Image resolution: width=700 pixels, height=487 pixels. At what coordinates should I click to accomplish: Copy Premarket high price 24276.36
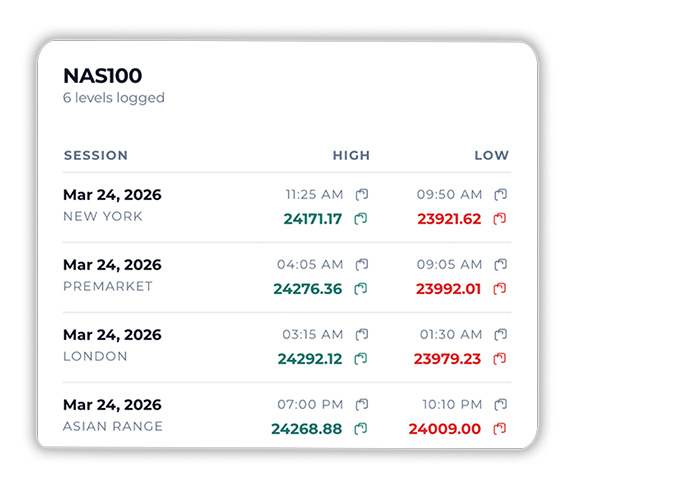pyautogui.click(x=362, y=289)
